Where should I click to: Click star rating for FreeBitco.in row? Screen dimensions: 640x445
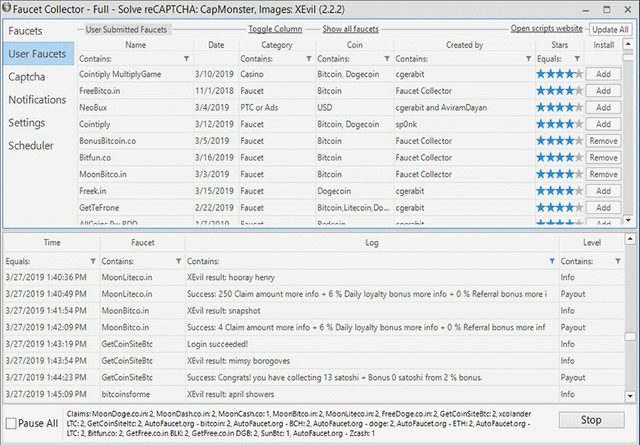point(560,91)
